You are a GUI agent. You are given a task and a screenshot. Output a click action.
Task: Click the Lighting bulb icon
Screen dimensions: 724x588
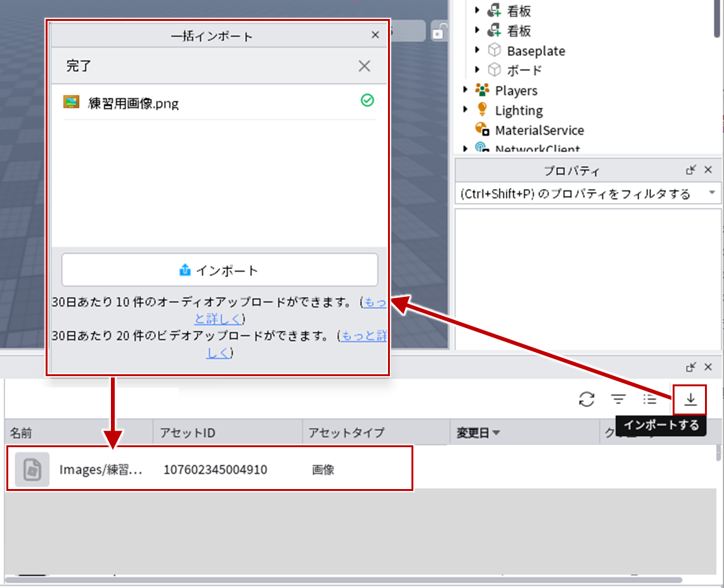[x=482, y=110]
